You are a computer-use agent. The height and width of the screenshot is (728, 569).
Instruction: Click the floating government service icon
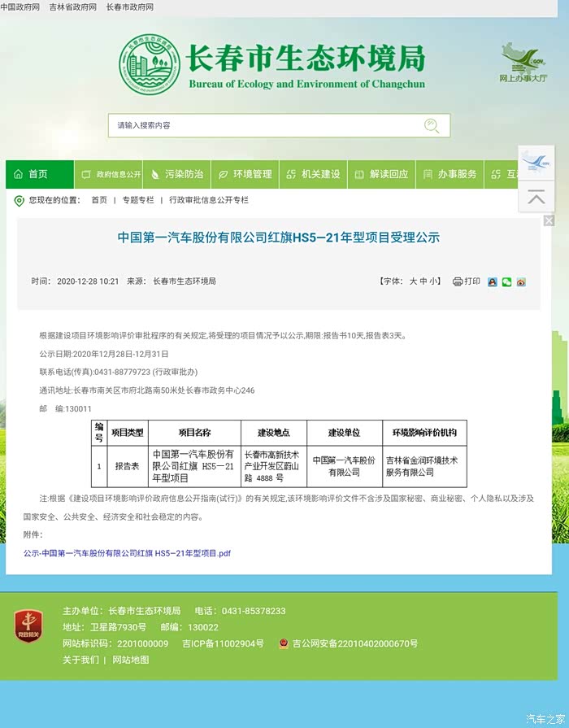[536, 163]
